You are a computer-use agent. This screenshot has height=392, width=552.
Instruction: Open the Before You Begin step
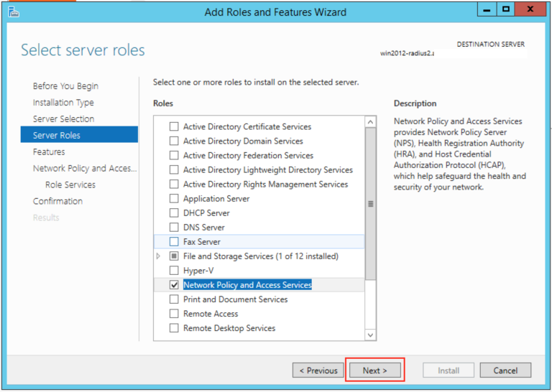click(x=65, y=86)
